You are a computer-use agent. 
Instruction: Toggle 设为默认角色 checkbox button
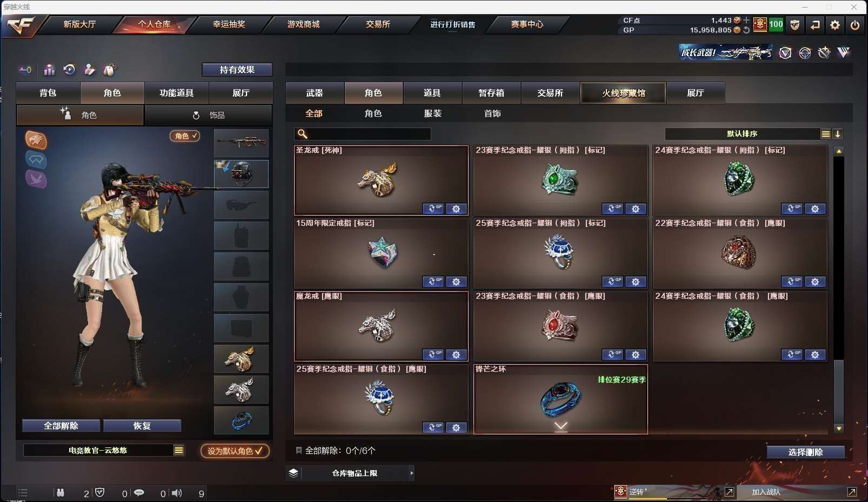[x=235, y=451]
